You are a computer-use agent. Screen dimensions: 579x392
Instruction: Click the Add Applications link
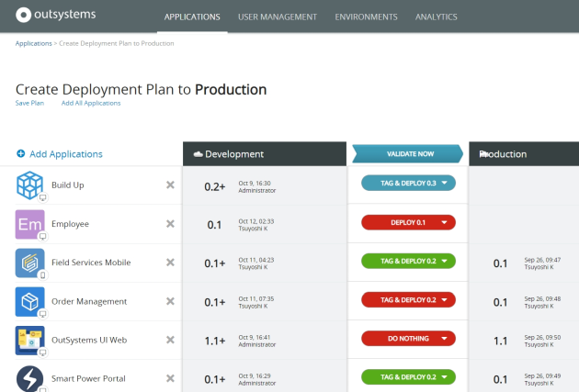point(66,154)
